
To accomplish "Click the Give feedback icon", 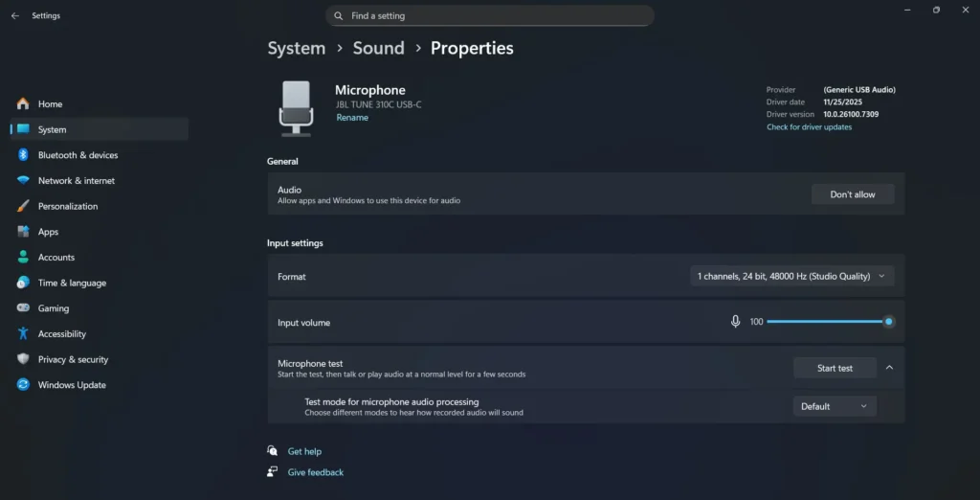I will point(272,472).
